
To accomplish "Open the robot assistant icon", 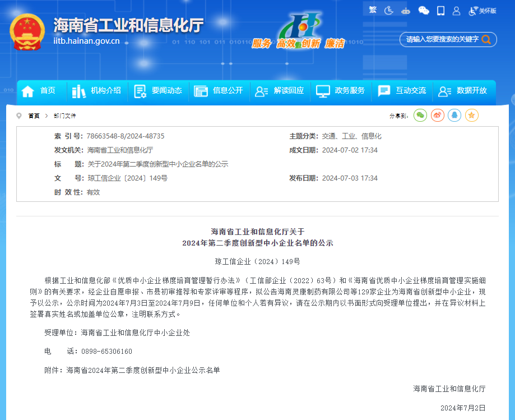I will (406, 11).
